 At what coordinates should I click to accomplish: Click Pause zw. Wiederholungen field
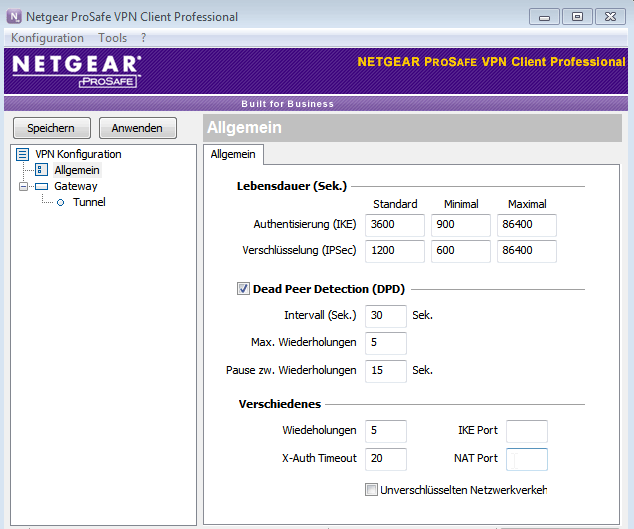pyautogui.click(x=386, y=371)
